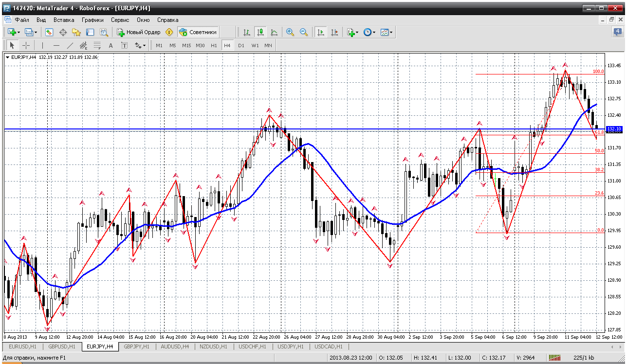
Task: Click the 132.10 price label on the blue line
Action: (615, 129)
